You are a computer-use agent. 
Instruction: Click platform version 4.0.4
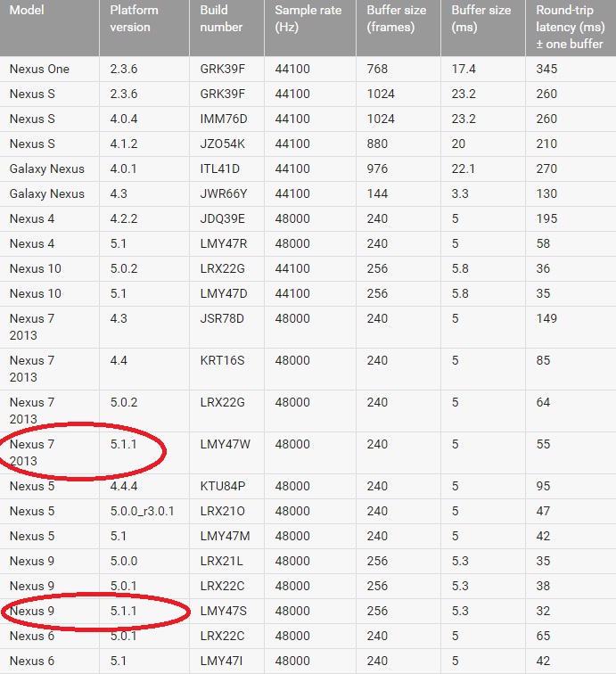[124, 119]
